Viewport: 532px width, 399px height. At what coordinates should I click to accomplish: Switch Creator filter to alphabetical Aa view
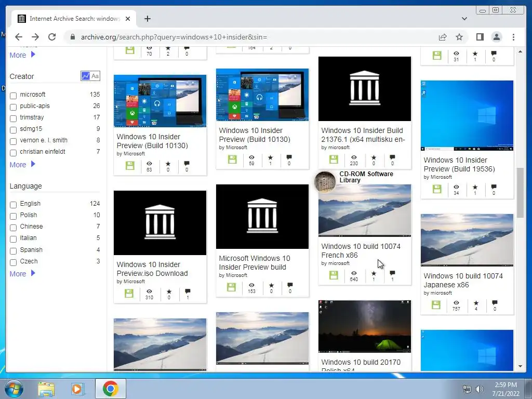point(95,76)
